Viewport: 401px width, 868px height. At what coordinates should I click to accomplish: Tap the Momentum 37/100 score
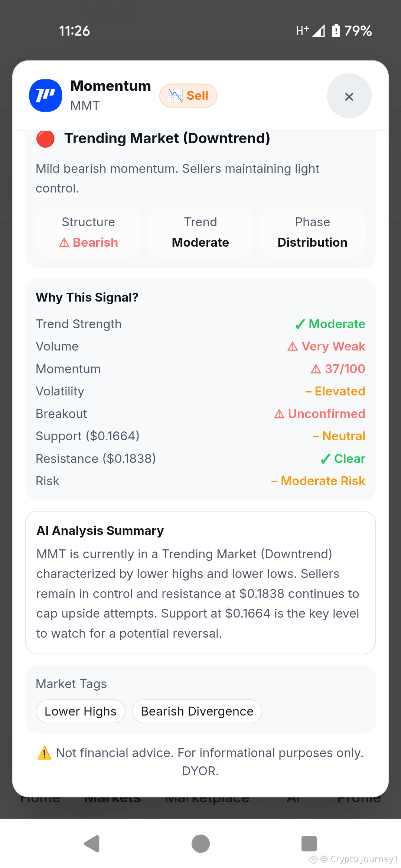(338, 369)
